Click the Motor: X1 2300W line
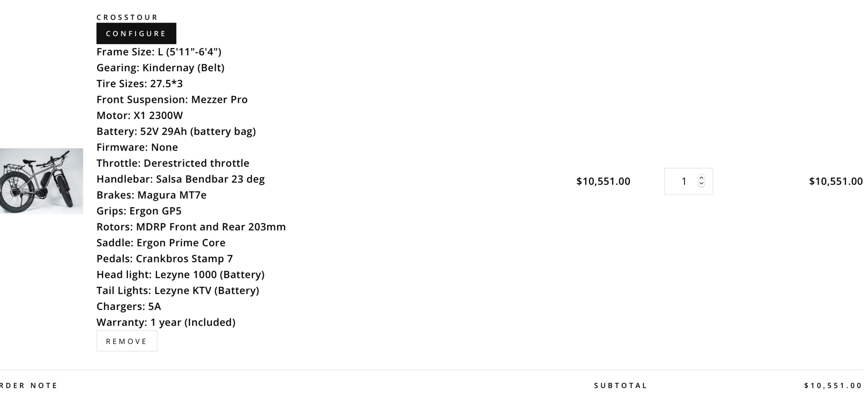Image resolution: width=868 pixels, height=400 pixels. [x=140, y=116]
